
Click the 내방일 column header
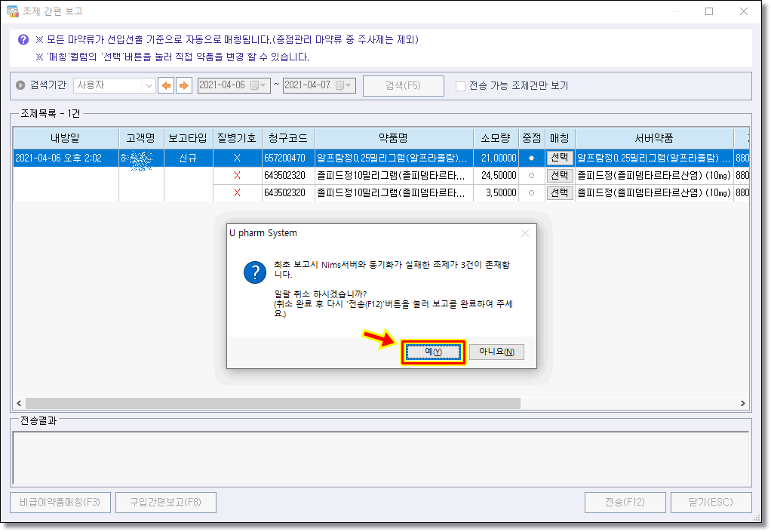tap(65, 138)
